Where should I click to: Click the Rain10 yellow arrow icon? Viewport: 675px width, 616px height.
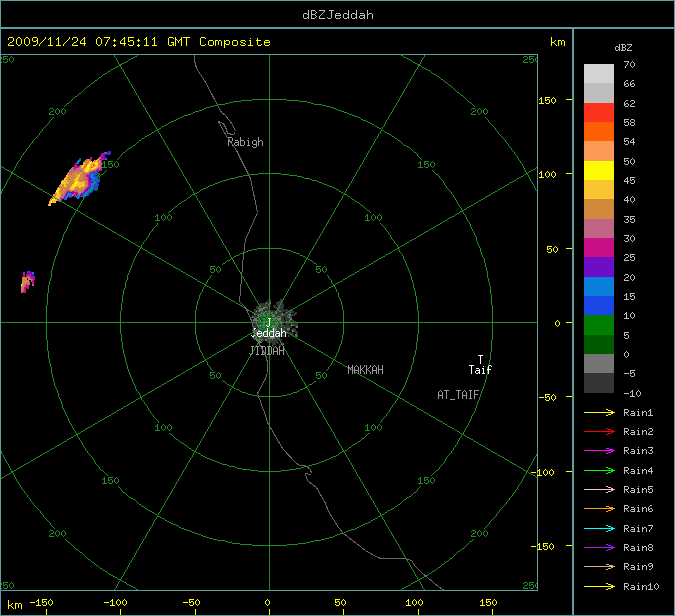(599, 586)
